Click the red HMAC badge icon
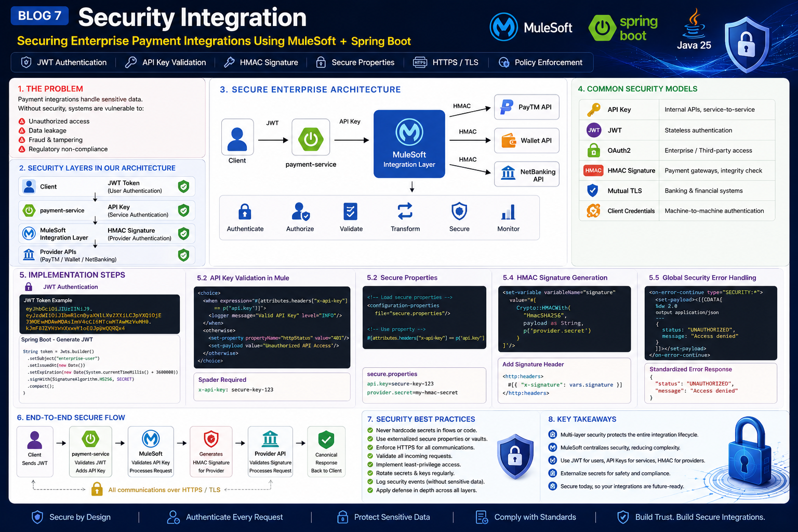This screenshot has width=798, height=532. (x=593, y=170)
